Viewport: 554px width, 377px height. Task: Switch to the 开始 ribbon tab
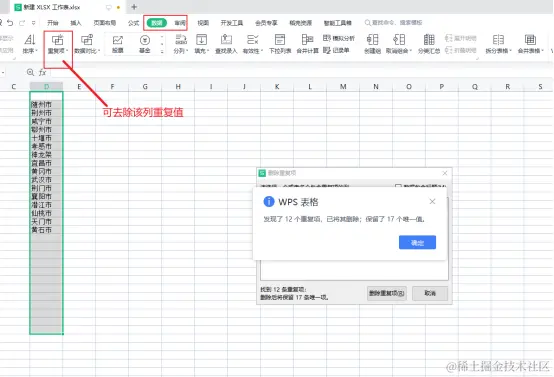click(x=53, y=23)
